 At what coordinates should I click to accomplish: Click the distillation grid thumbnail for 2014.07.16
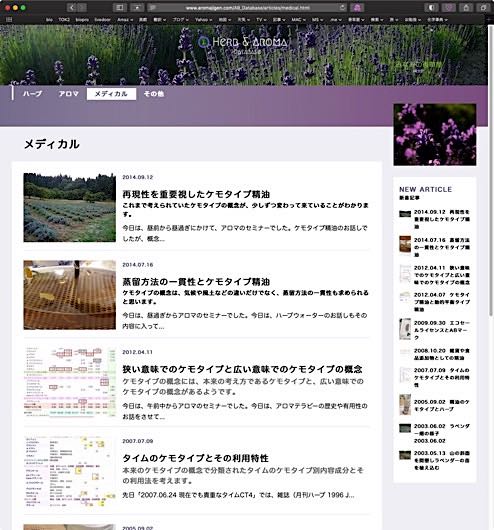(70, 295)
